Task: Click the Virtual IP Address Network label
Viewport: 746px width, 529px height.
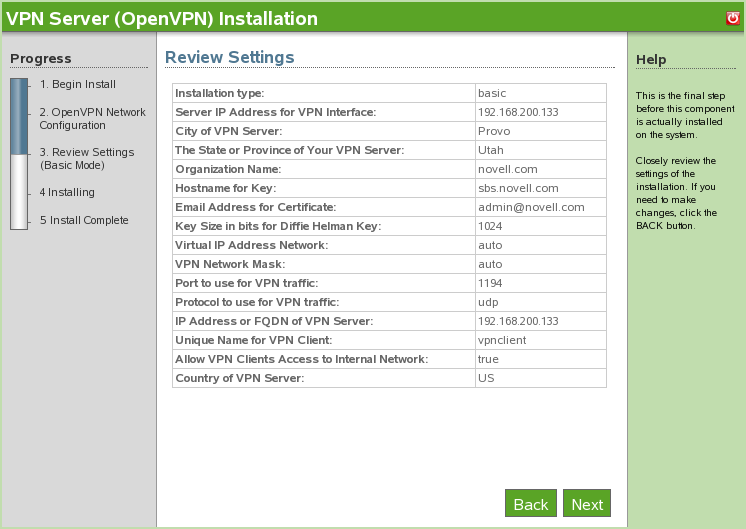Action: click(x=251, y=245)
